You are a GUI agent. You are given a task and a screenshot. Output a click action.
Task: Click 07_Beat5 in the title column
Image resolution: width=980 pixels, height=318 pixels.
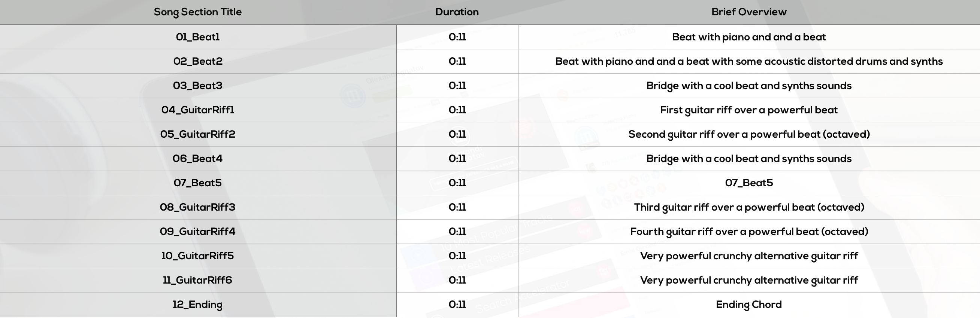[x=197, y=183]
